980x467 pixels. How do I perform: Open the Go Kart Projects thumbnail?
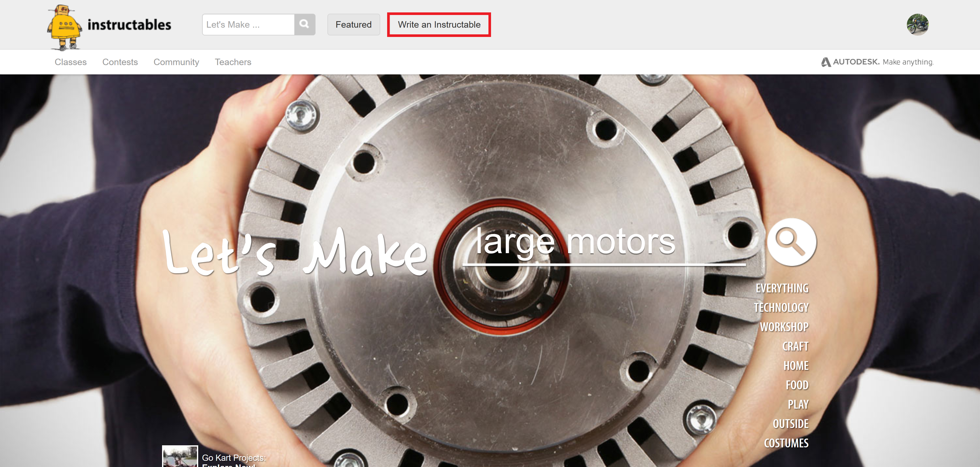(180, 456)
